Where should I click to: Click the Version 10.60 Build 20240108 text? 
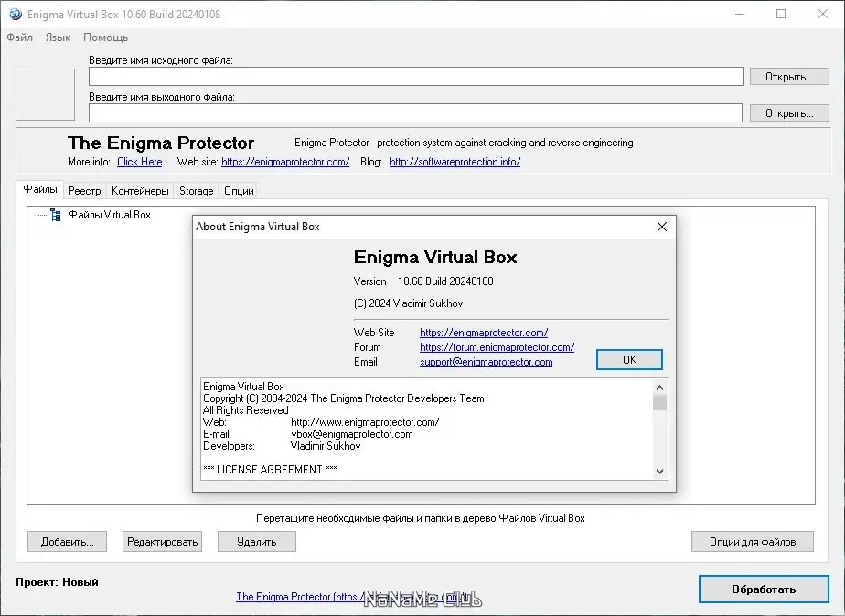point(423,281)
